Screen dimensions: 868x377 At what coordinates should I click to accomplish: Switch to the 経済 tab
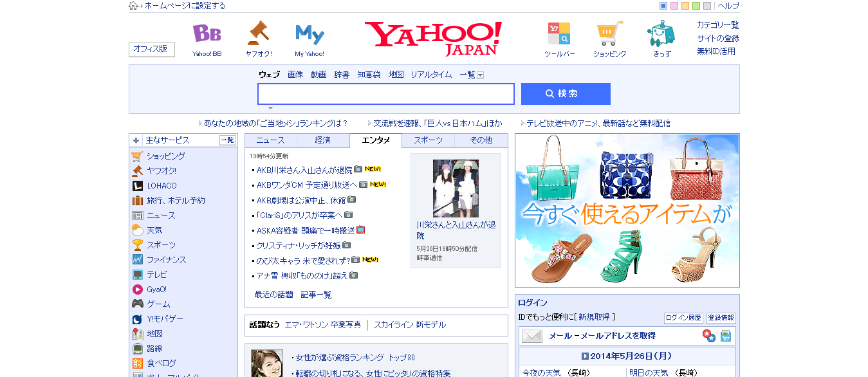[x=323, y=140]
